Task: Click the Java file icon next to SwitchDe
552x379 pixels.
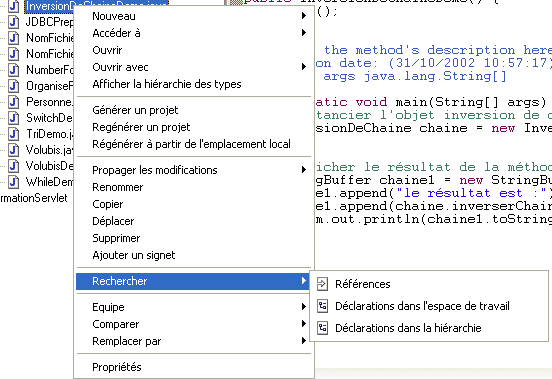Action: pyautogui.click(x=13, y=118)
